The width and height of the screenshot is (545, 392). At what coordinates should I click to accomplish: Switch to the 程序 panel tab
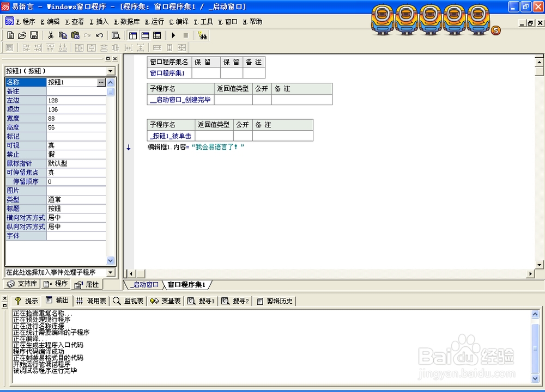[x=56, y=284]
